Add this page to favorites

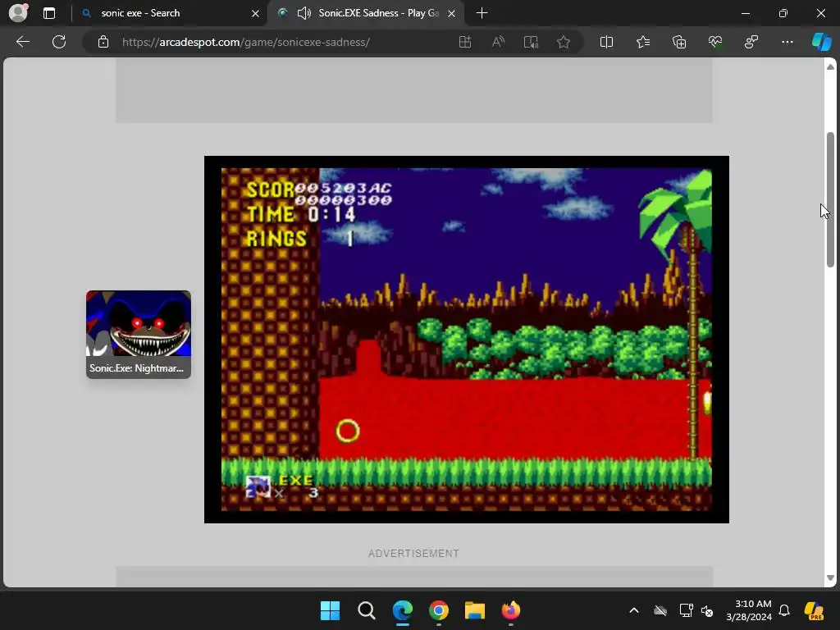coord(563,42)
